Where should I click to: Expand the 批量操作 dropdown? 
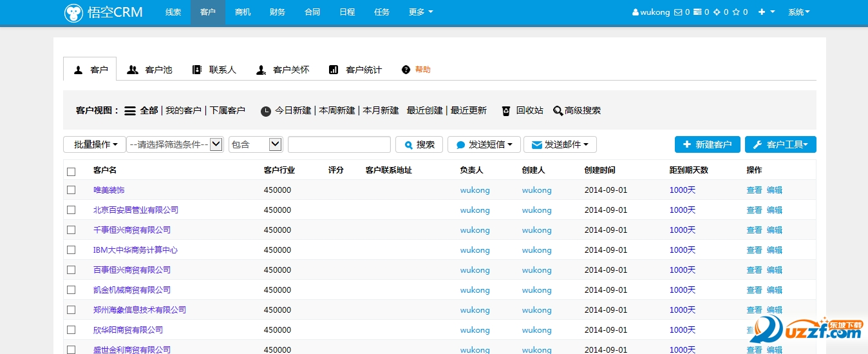point(95,144)
